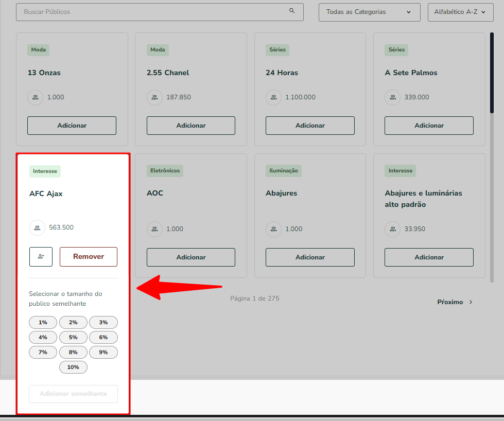Pick 5% lookalike audience size
The height and width of the screenshot is (421, 504).
click(73, 338)
